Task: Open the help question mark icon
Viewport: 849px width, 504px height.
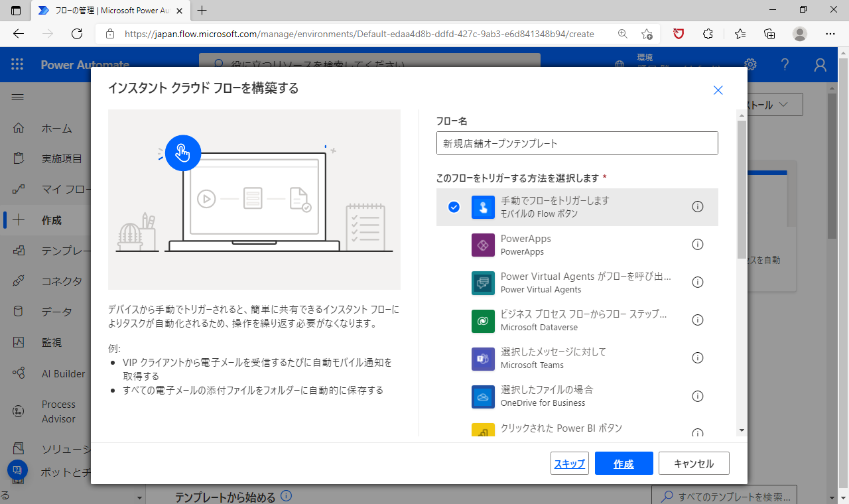Action: tap(785, 64)
